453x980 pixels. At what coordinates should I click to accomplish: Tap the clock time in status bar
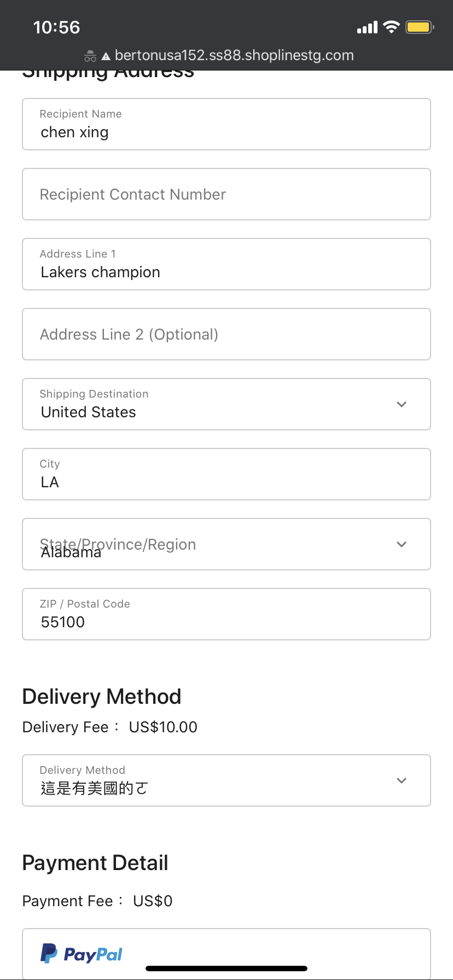tap(56, 27)
